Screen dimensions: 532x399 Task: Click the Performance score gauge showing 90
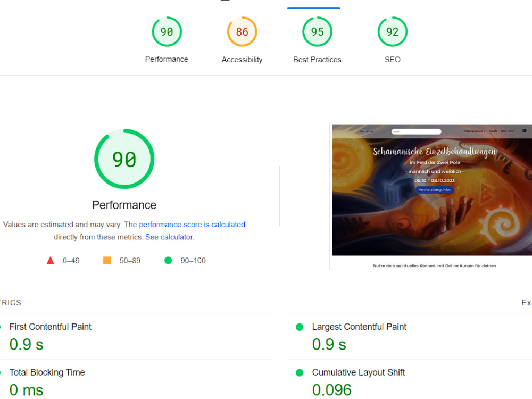click(x=167, y=31)
